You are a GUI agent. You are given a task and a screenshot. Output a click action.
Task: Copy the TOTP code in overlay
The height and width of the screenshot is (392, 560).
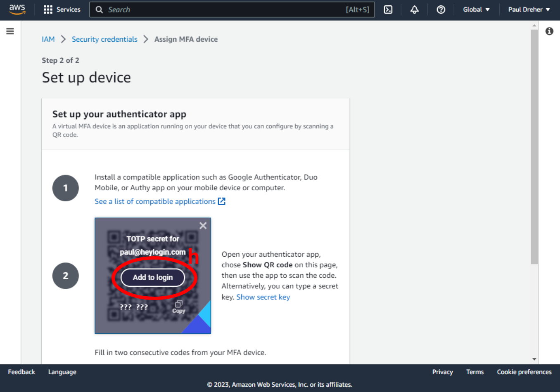179,307
